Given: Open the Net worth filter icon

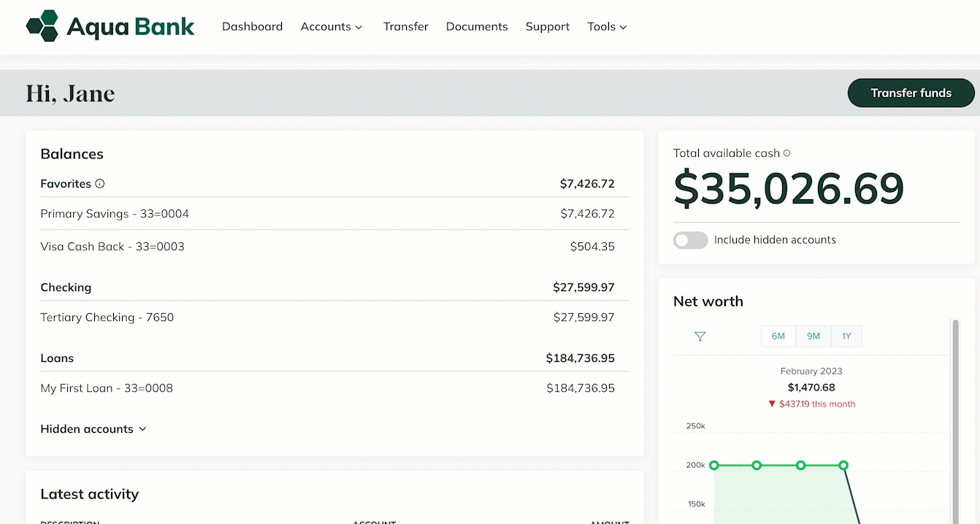Looking at the screenshot, I should 700,336.
